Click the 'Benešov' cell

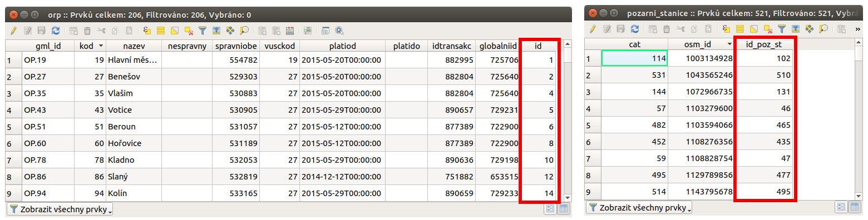point(134,77)
